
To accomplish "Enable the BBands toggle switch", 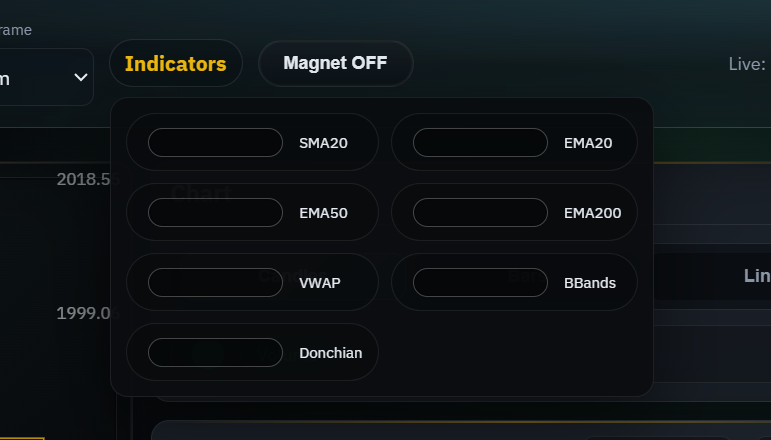I will click(x=480, y=283).
